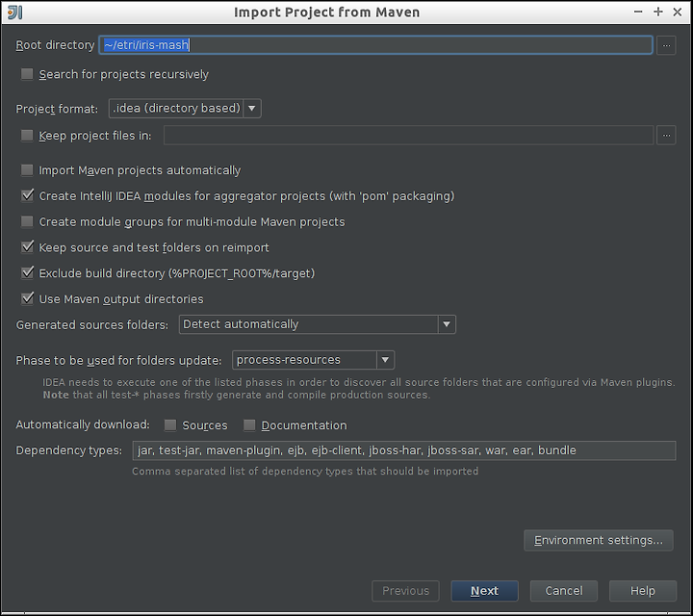
Task: Click the disabled Previous button
Action: click(x=405, y=591)
